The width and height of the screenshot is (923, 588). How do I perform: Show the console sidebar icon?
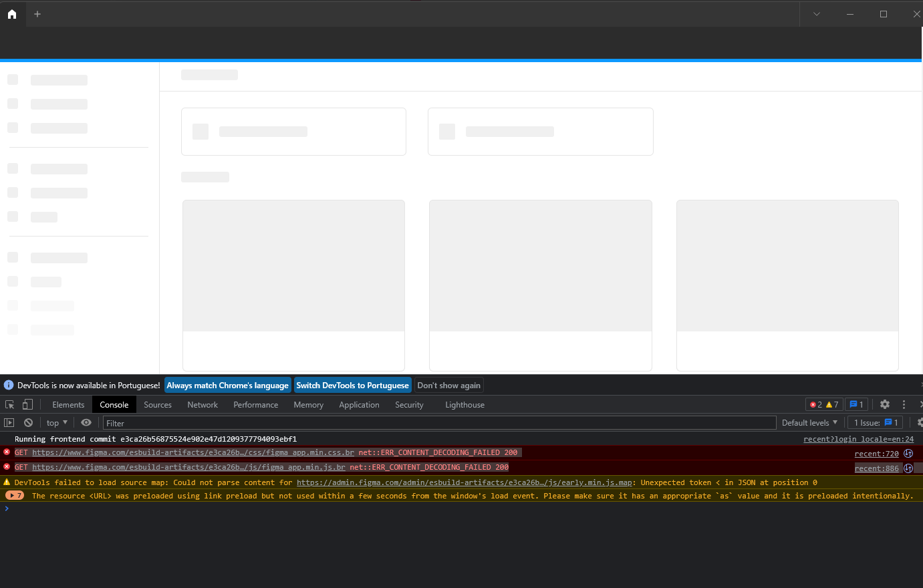(9, 423)
